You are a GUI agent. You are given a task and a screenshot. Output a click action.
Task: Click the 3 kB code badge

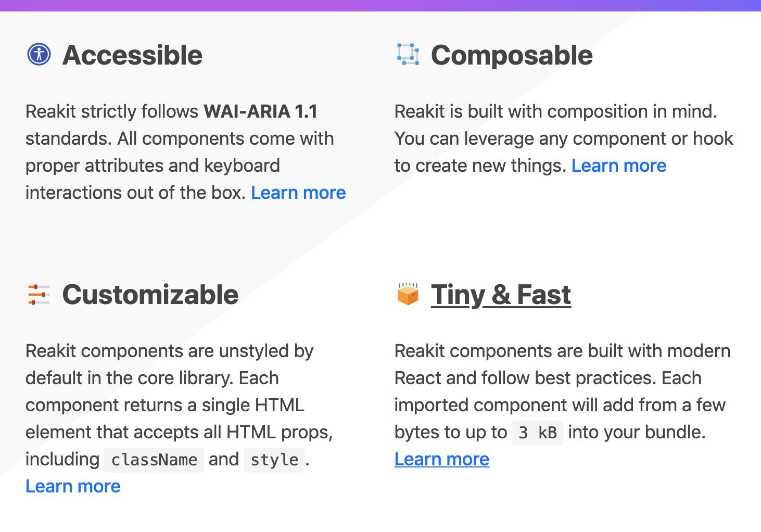click(x=538, y=433)
